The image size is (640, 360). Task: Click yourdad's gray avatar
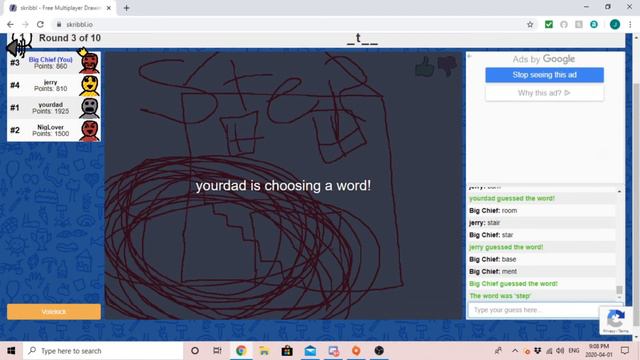(89, 108)
